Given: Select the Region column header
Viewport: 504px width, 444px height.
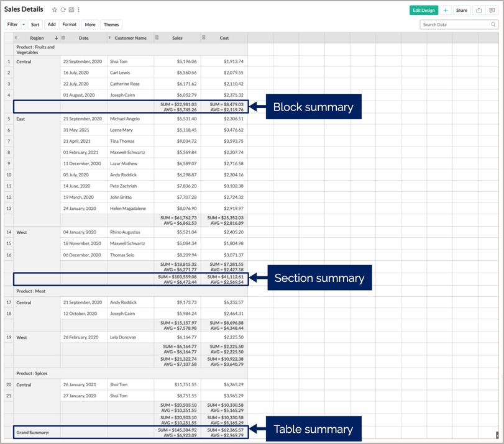Looking at the screenshot, I should (x=37, y=38).
